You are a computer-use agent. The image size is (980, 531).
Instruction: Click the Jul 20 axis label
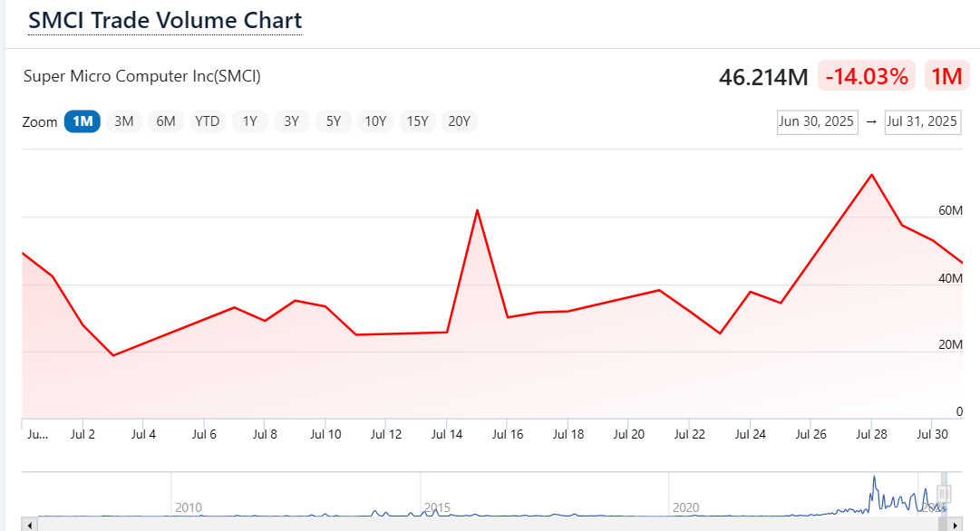point(629,434)
